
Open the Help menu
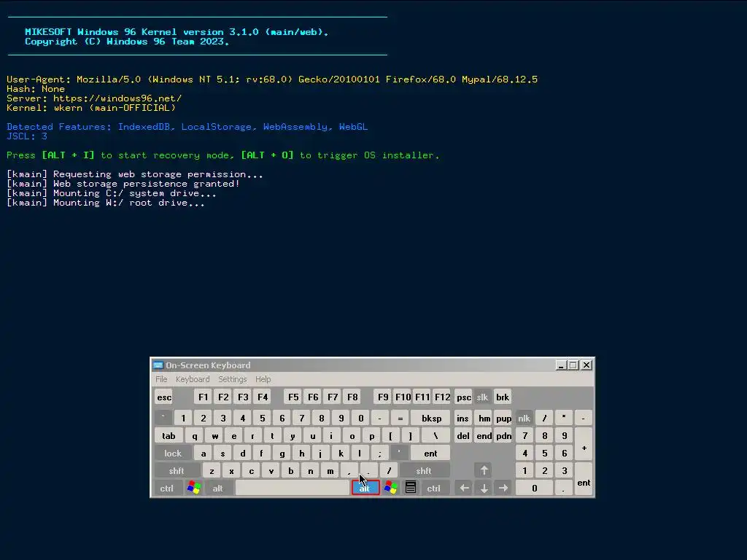pyautogui.click(x=263, y=379)
